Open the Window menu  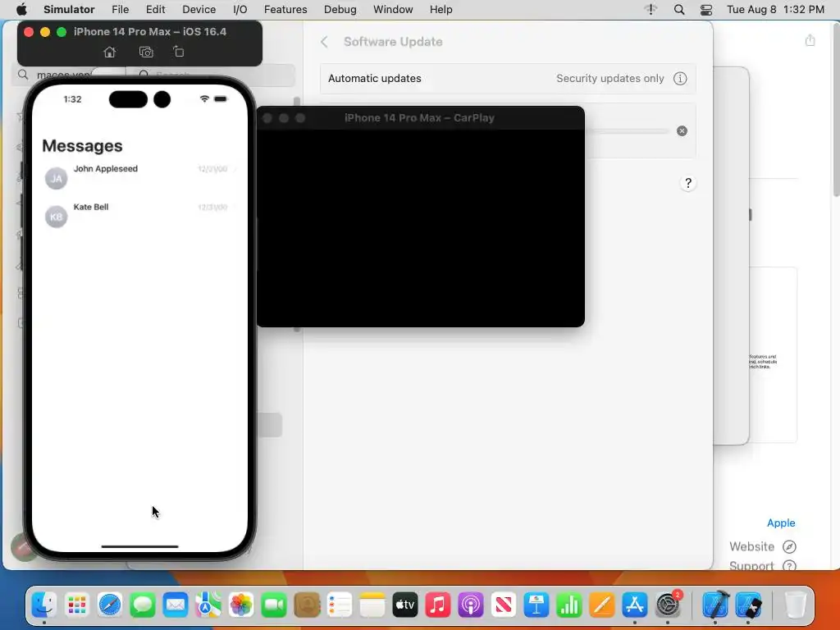click(x=393, y=10)
